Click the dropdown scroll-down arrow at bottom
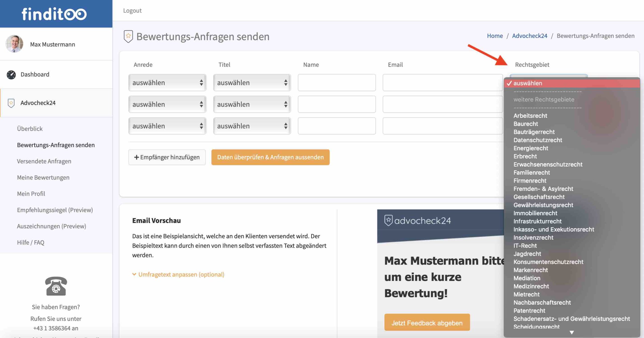Viewport: 644px width, 338px height. tap(572, 332)
